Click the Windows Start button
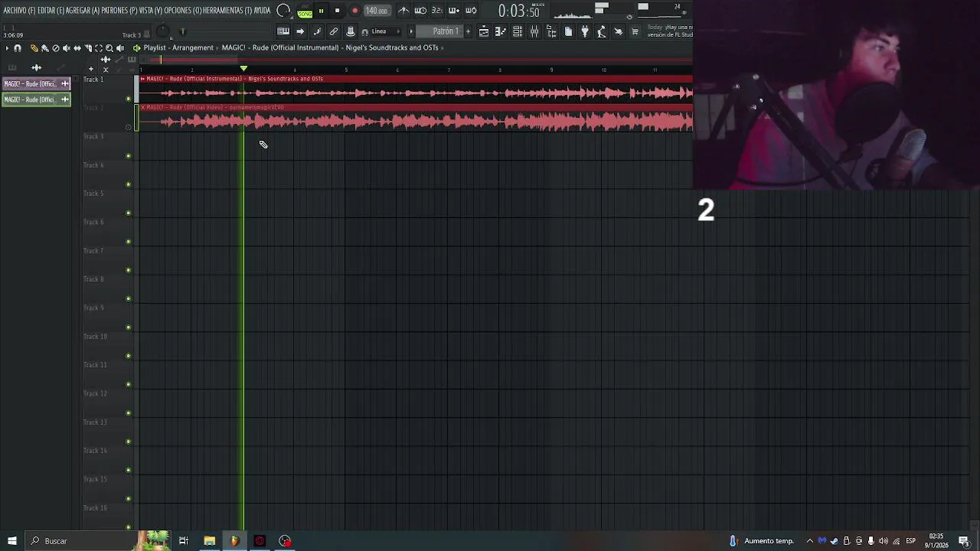This screenshot has width=980, height=551. pos(11,541)
